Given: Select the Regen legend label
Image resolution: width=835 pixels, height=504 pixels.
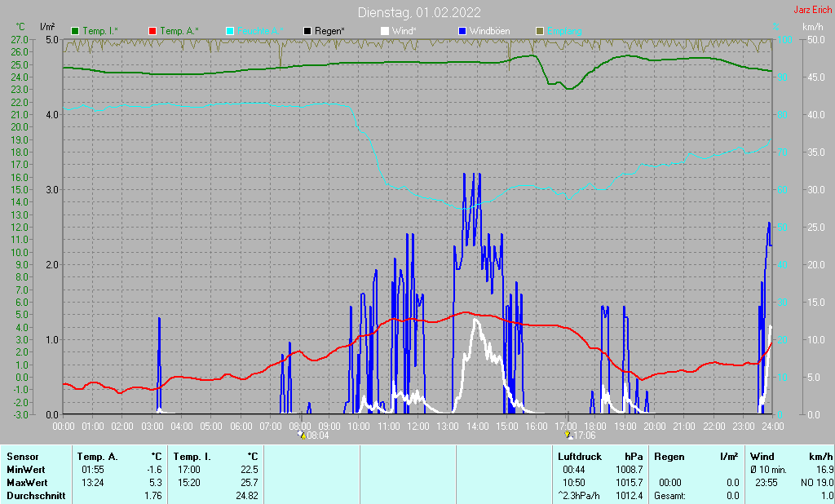Looking at the screenshot, I should click(x=329, y=31).
